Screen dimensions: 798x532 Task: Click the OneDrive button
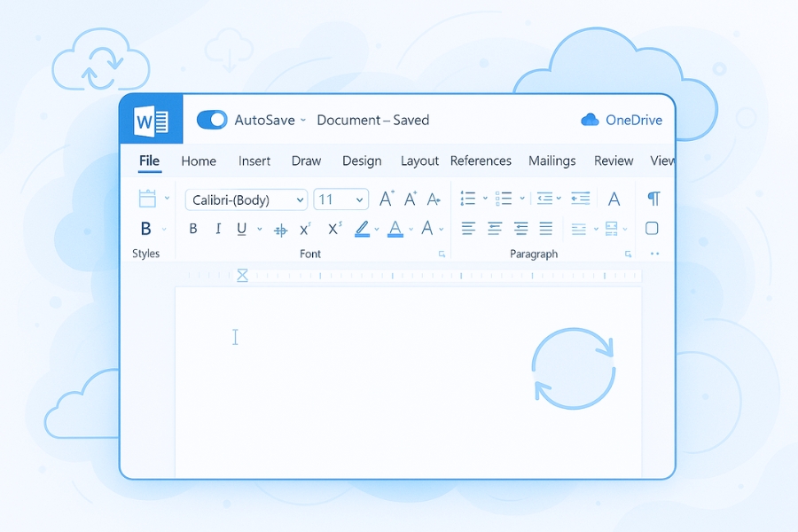coord(621,120)
